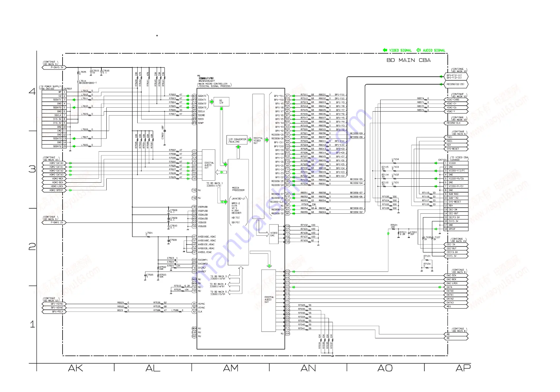Select the HD(TS) text in media processor
This screenshot has width=560, height=392.
pos(236,218)
